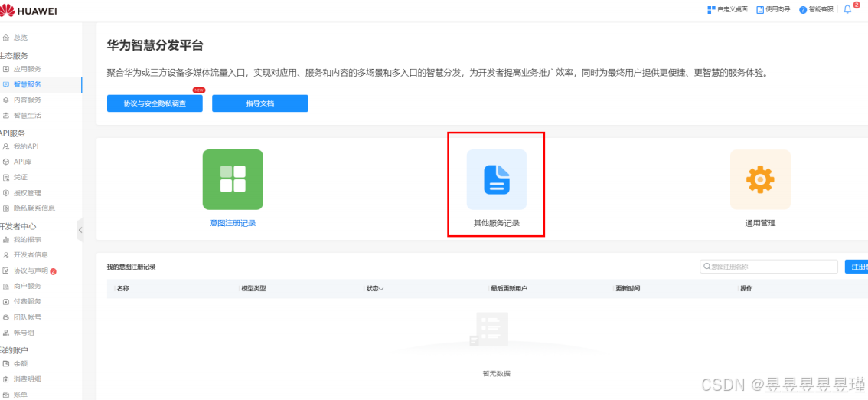Click the 团队帐号 sidebar icon
The height and width of the screenshot is (400, 868).
(x=6, y=317)
